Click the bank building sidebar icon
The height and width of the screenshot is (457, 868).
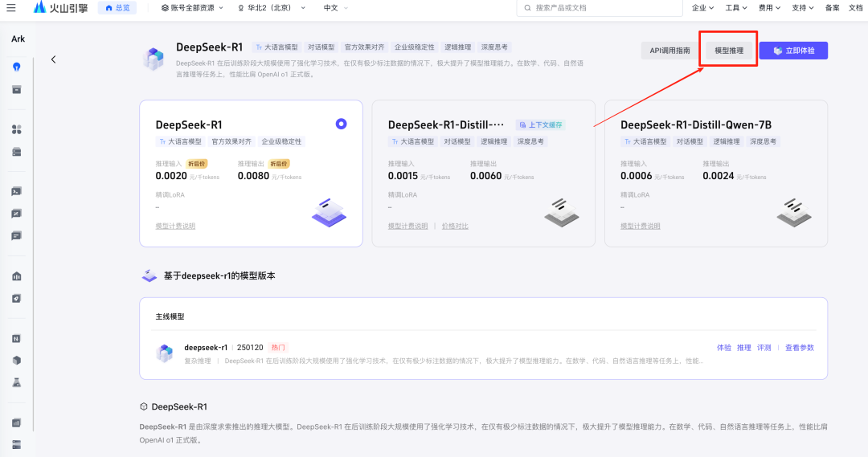(x=17, y=276)
